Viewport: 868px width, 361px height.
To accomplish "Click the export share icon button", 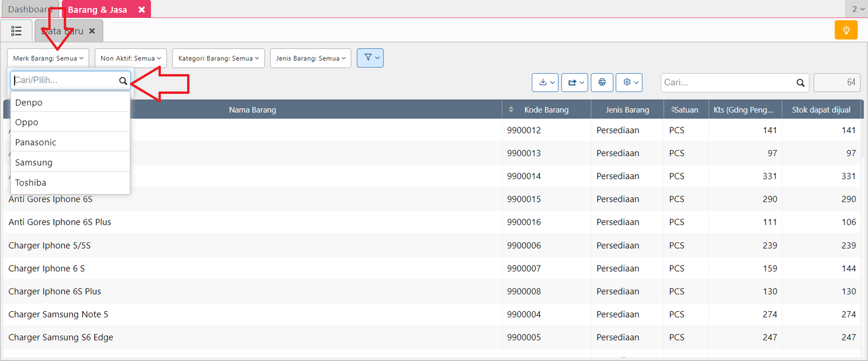I will tap(575, 82).
